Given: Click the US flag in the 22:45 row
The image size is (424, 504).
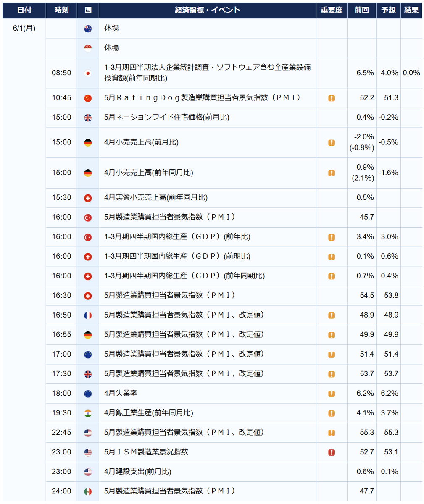Looking at the screenshot, I should tap(88, 433).
